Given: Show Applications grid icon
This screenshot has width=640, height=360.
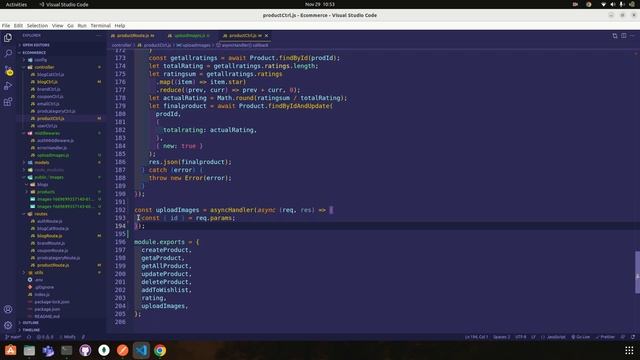Looking at the screenshot, I should 629,350.
